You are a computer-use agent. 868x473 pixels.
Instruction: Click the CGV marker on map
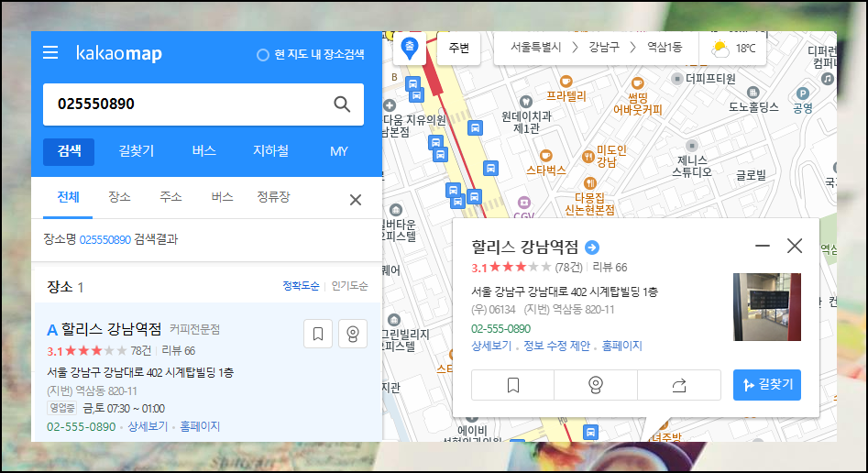(523, 203)
